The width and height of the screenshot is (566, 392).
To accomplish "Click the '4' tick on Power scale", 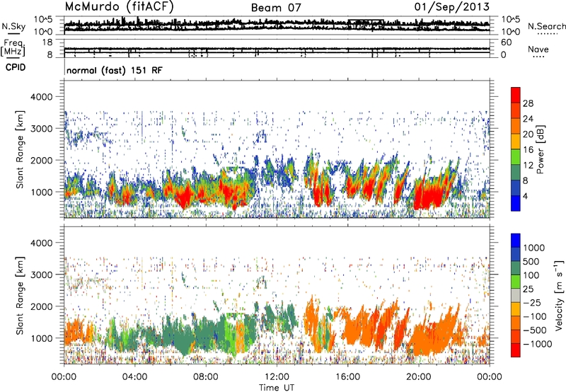I will 525,196.
